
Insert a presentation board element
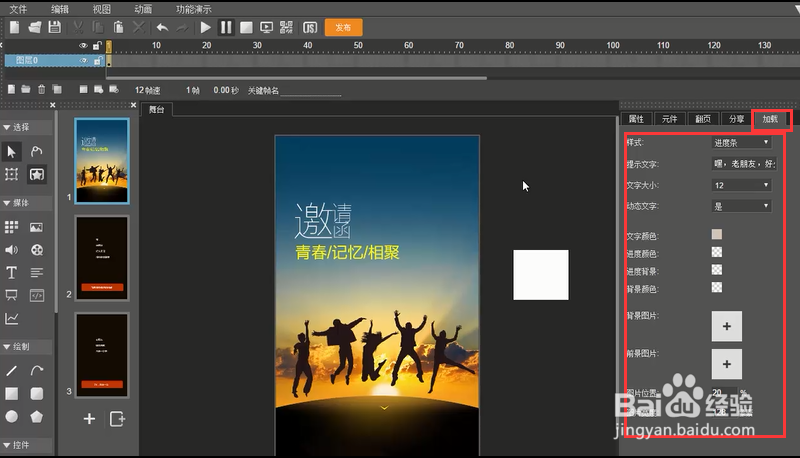(11, 295)
